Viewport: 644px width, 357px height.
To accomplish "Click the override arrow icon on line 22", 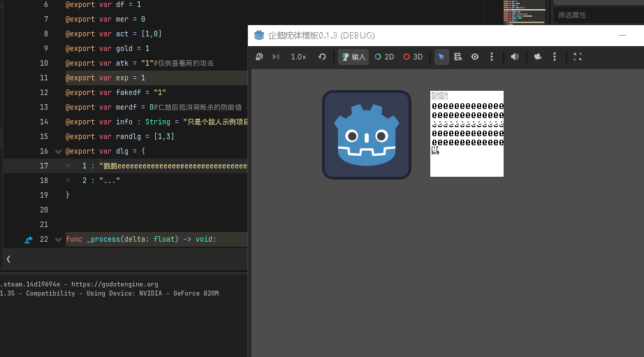I will tap(29, 240).
